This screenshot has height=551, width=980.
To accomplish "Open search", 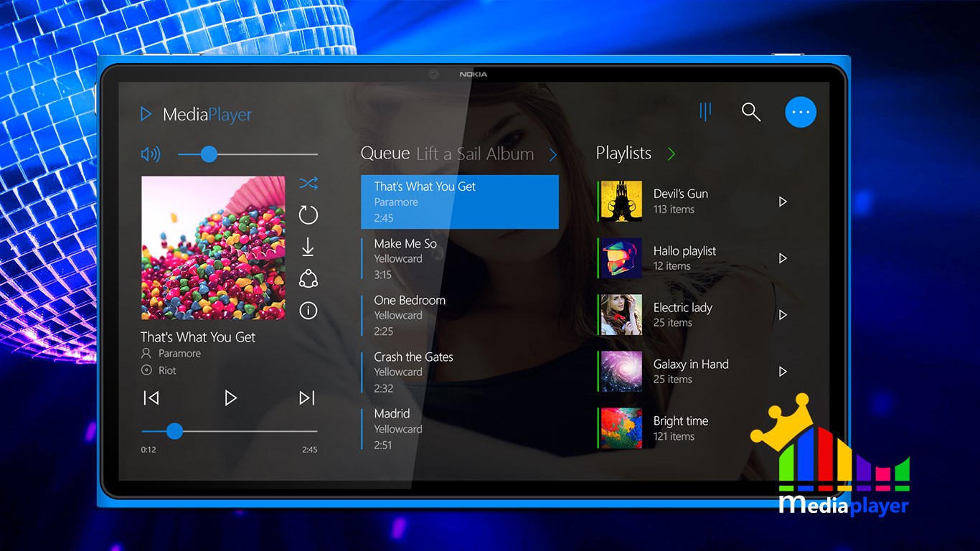I will tap(751, 112).
